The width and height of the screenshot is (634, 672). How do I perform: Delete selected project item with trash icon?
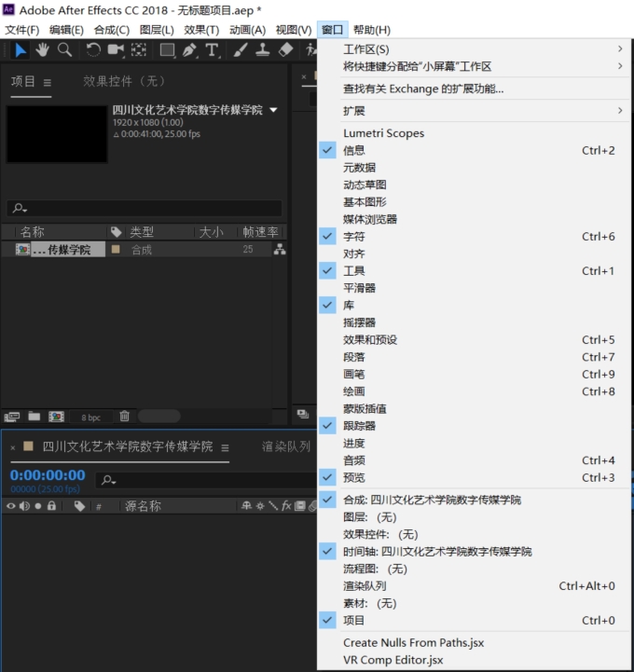pos(124,416)
